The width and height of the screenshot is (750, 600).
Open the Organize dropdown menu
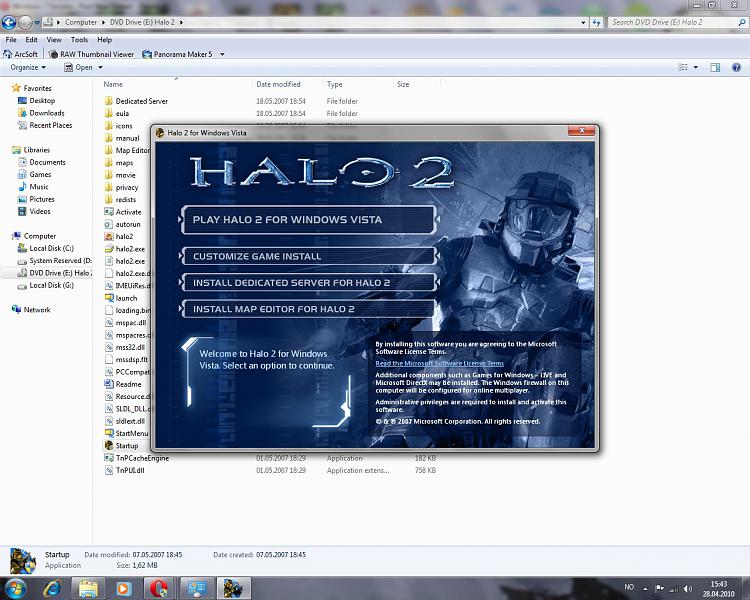pyautogui.click(x=28, y=67)
